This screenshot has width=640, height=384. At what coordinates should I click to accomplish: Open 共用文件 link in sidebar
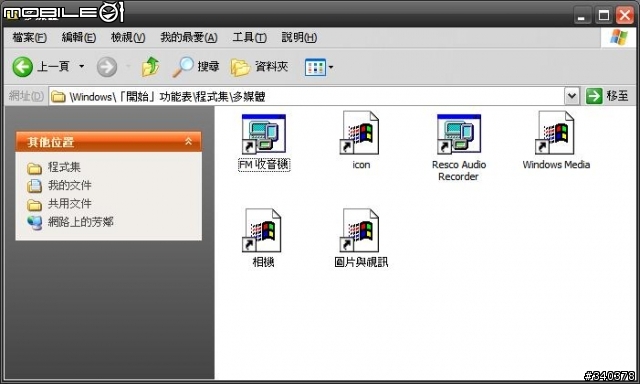pos(69,204)
